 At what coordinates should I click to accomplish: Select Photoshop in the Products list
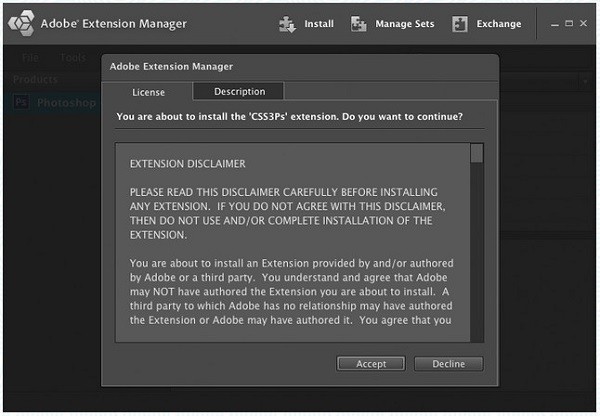[x=54, y=103]
